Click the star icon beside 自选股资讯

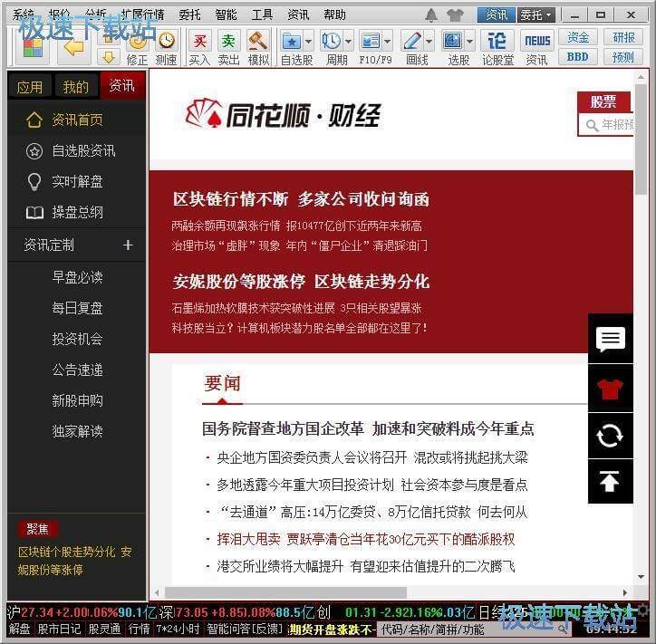(34, 151)
